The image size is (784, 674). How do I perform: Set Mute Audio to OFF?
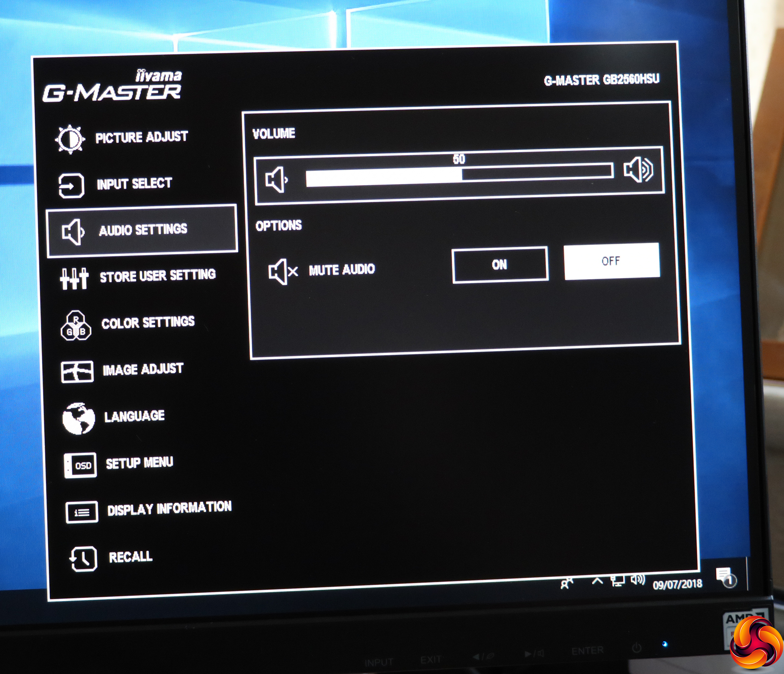click(611, 261)
